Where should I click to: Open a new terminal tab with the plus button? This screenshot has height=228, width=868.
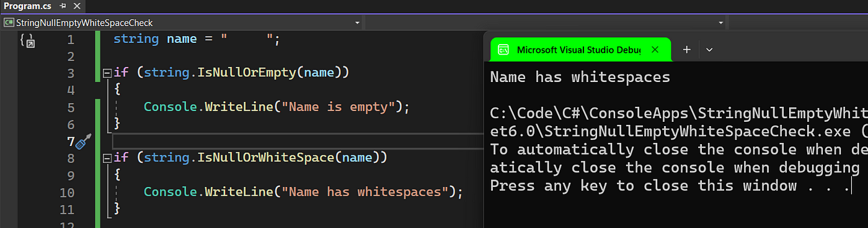[x=686, y=50]
